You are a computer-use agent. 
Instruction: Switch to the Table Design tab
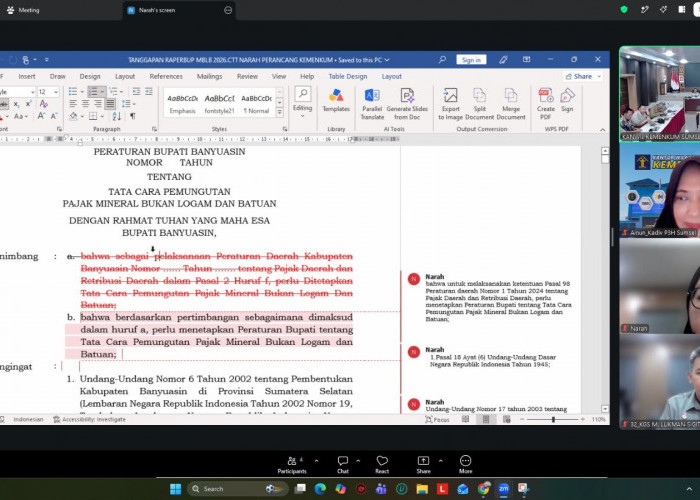coord(348,76)
